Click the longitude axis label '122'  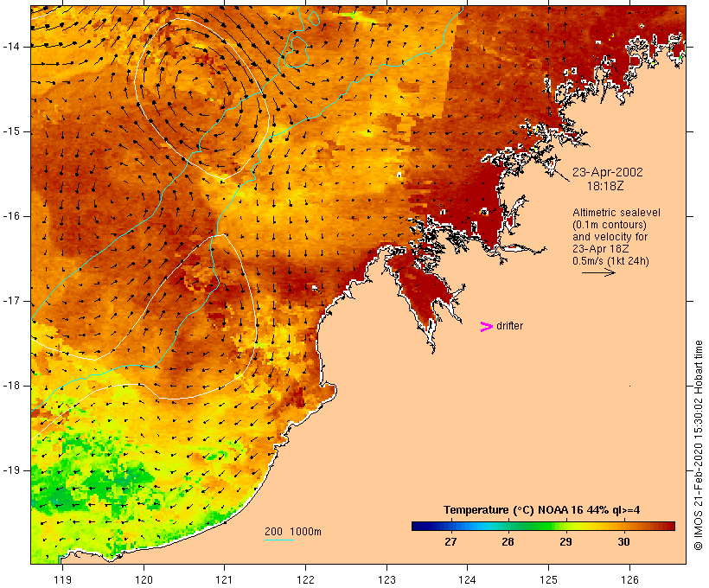tap(305, 579)
